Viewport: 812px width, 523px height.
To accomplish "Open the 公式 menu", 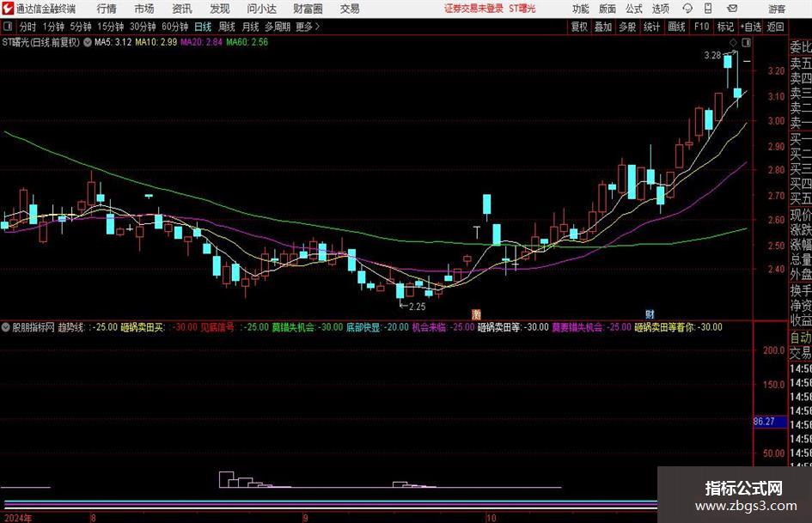I will [634, 9].
